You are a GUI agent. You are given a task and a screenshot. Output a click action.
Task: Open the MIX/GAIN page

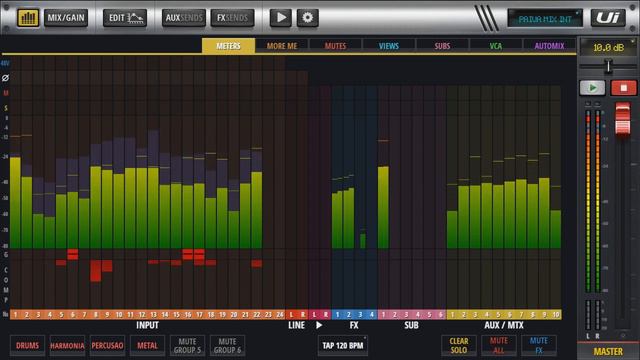click(66, 18)
